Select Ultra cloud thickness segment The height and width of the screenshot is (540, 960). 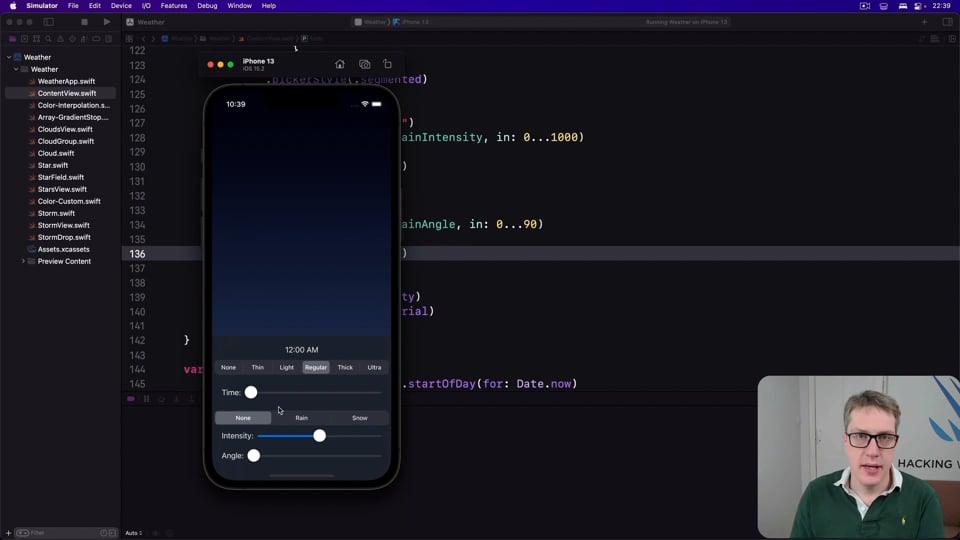point(374,367)
